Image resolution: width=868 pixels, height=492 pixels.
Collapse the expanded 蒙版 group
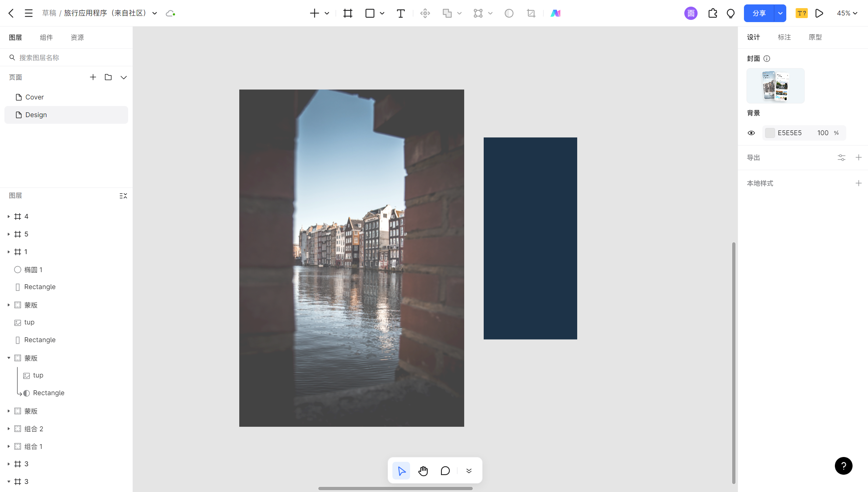click(9, 358)
